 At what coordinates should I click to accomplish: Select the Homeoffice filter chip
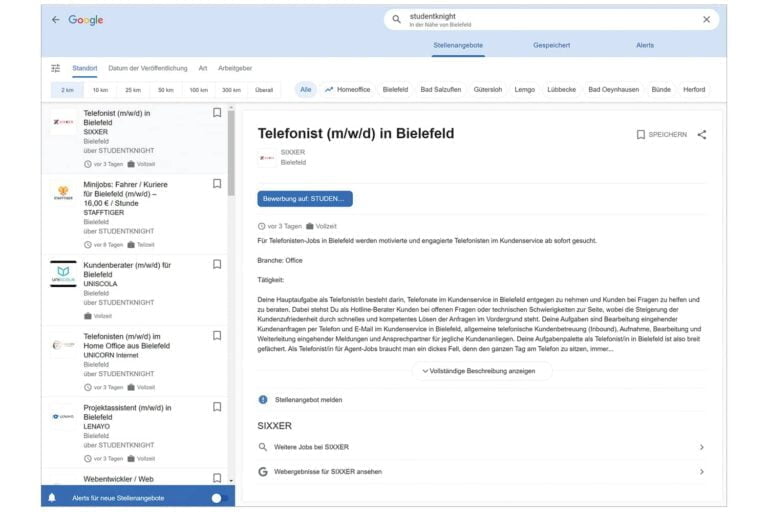347,90
